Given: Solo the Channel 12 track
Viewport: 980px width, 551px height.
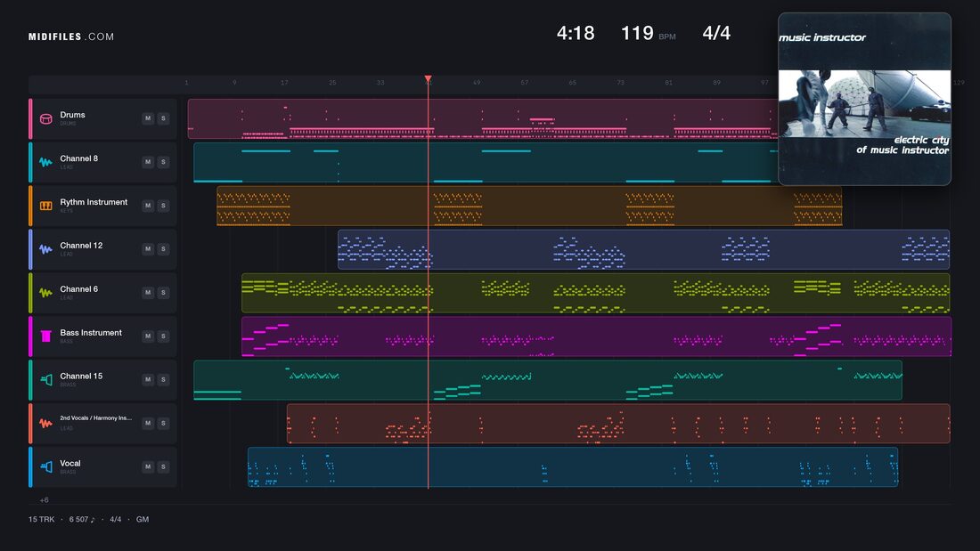Looking at the screenshot, I should click(x=163, y=248).
